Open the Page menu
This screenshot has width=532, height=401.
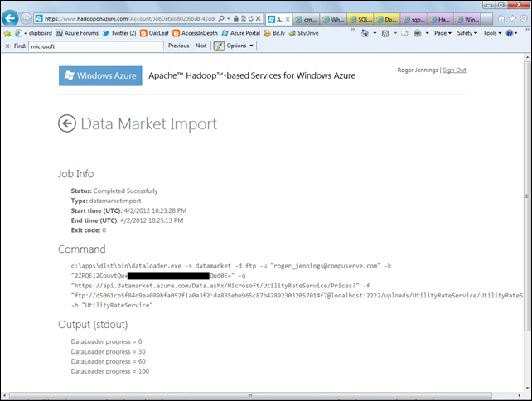pos(443,33)
